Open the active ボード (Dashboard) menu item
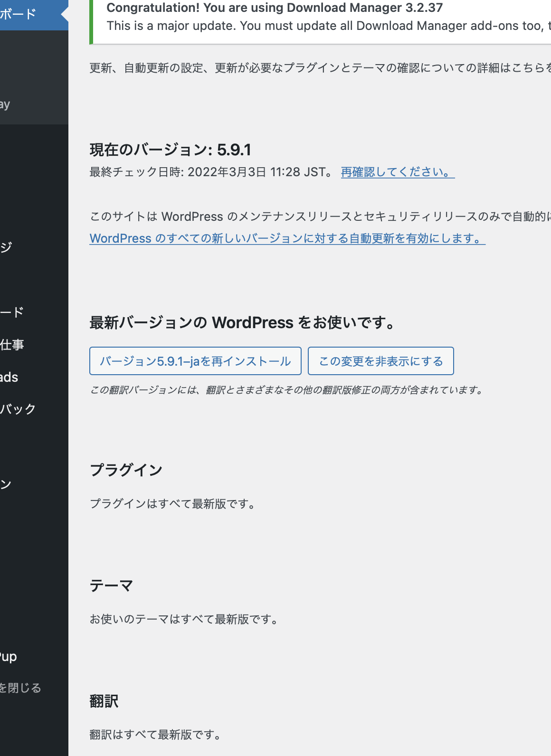This screenshot has width=551, height=756. pos(19,14)
